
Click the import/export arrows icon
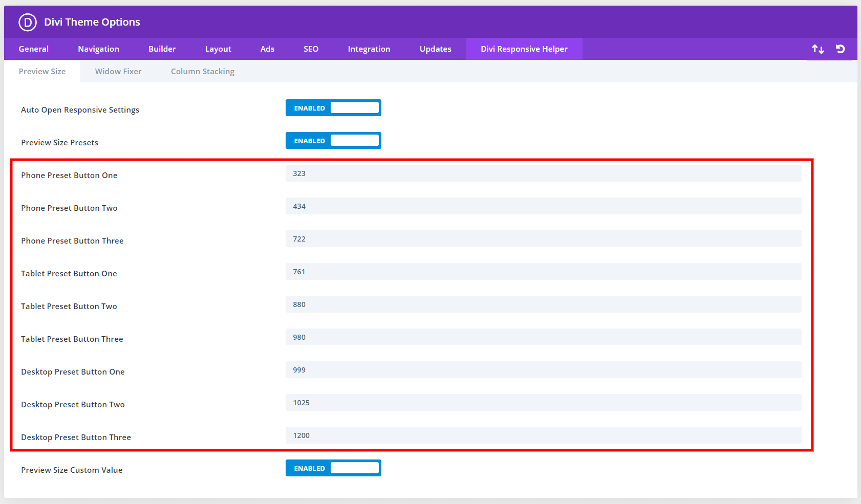click(818, 49)
